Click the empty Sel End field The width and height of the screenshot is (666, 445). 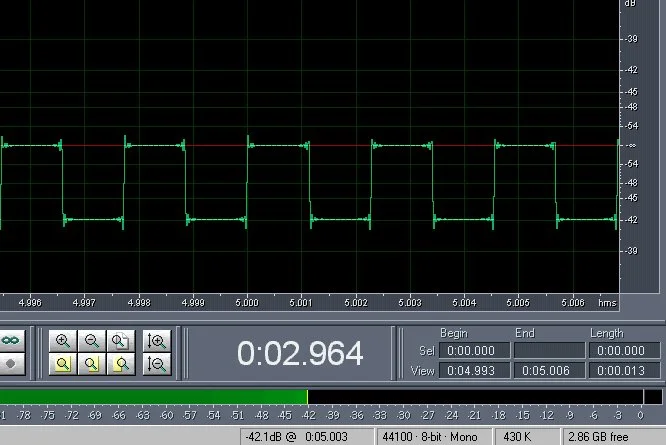pos(549,351)
